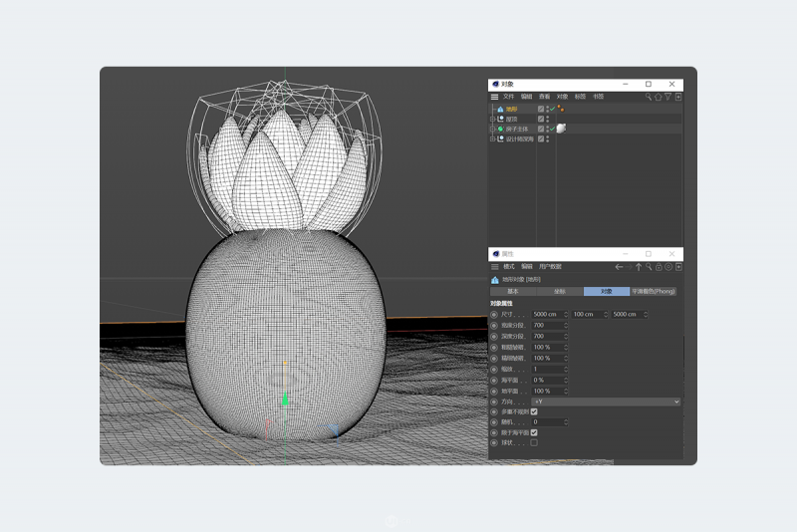Expand the 屋顶 object in the tree

point(493,119)
